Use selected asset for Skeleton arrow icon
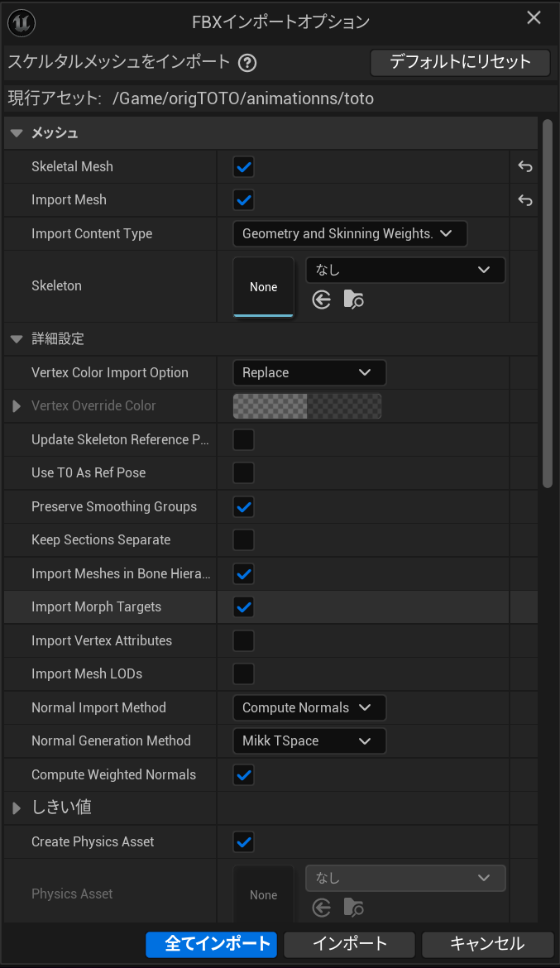560x968 pixels. point(322,300)
